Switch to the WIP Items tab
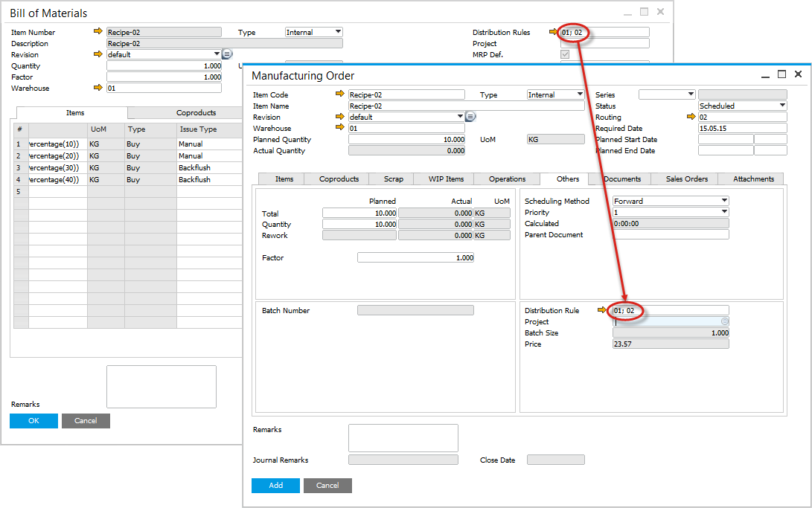 [x=446, y=179]
